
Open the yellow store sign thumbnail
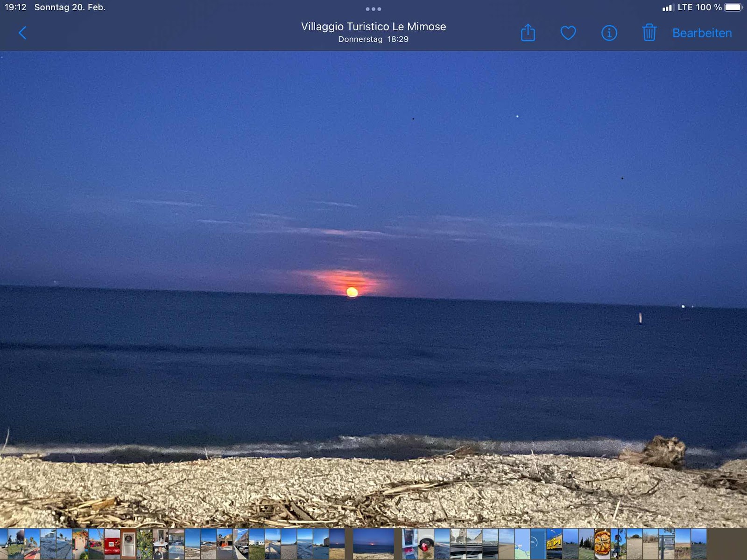(554, 544)
